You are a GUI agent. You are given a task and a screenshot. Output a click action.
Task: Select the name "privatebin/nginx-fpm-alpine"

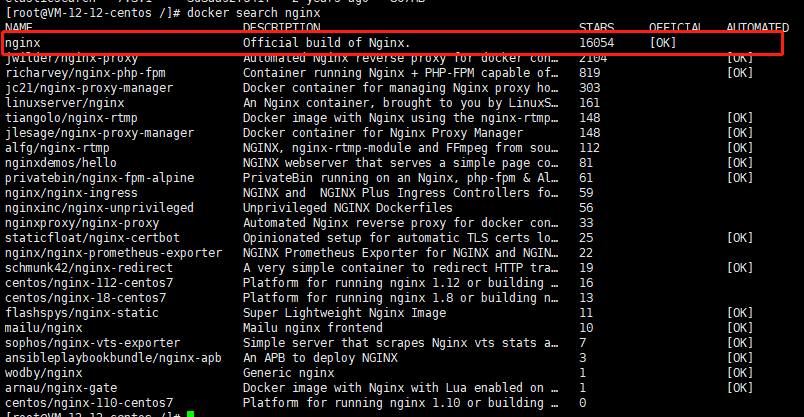99,178
